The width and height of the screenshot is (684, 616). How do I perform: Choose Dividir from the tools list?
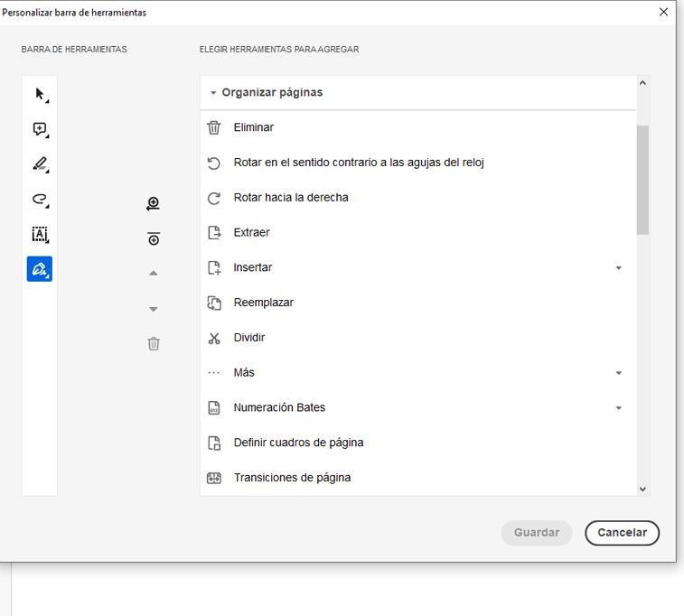(249, 338)
